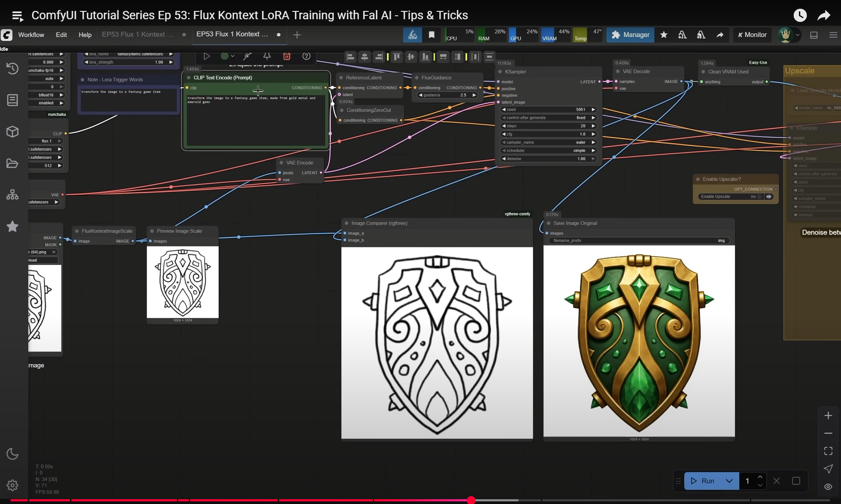Toggle dark theme moon icon
Viewport: 841px width, 504px height.
(12, 454)
